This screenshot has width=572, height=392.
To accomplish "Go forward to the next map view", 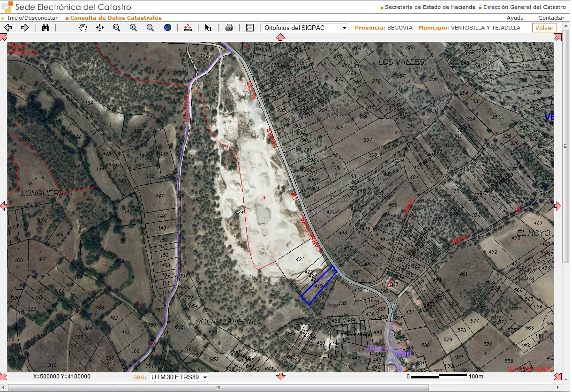I will coord(25,28).
